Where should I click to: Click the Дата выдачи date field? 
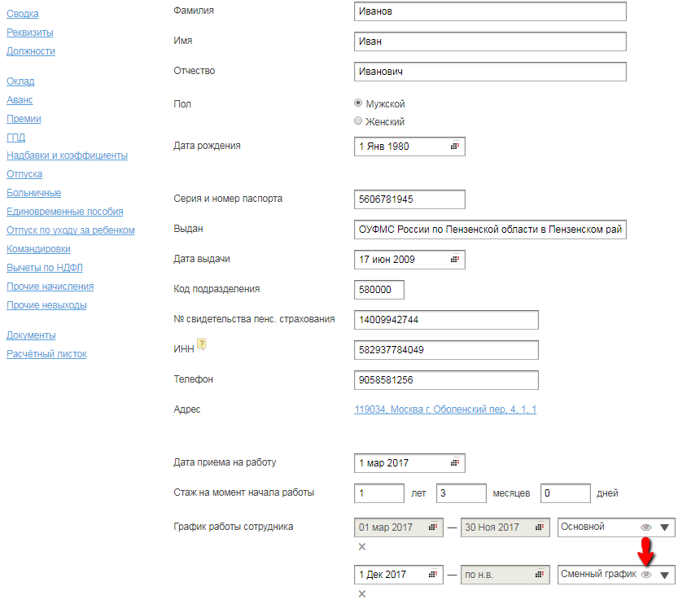[x=409, y=260]
